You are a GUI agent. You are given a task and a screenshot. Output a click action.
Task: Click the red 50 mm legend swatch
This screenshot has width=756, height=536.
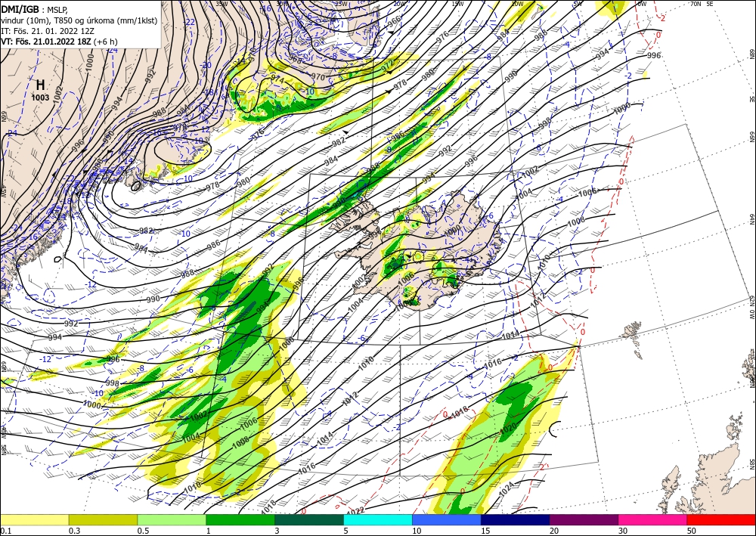coord(721,519)
